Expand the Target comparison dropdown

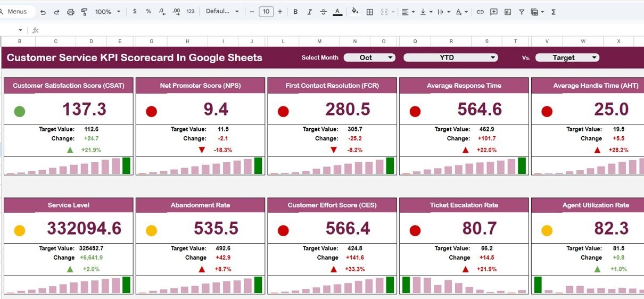click(x=567, y=57)
